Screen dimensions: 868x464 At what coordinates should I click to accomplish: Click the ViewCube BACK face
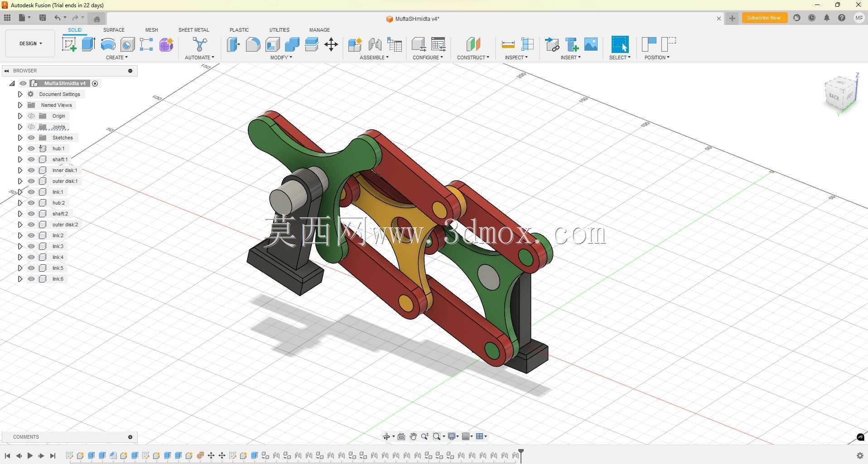[834, 96]
